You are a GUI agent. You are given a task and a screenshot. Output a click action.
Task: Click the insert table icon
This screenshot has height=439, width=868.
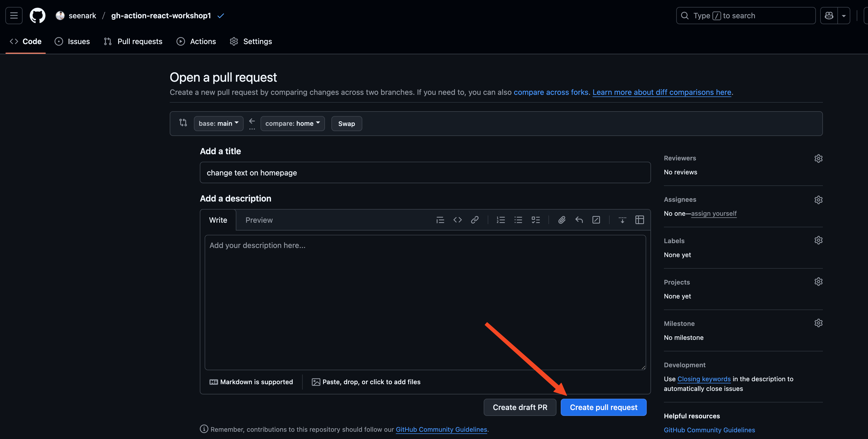(639, 220)
